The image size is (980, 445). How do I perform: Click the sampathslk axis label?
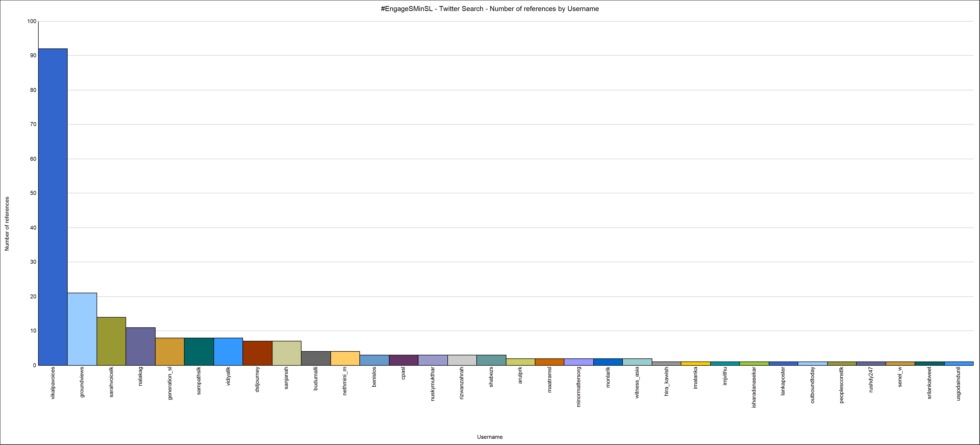[199, 381]
